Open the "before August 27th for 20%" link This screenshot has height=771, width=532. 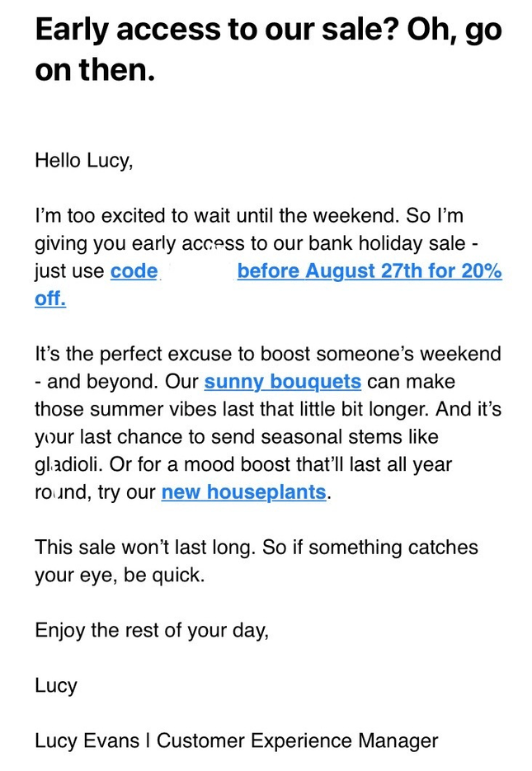click(x=370, y=271)
